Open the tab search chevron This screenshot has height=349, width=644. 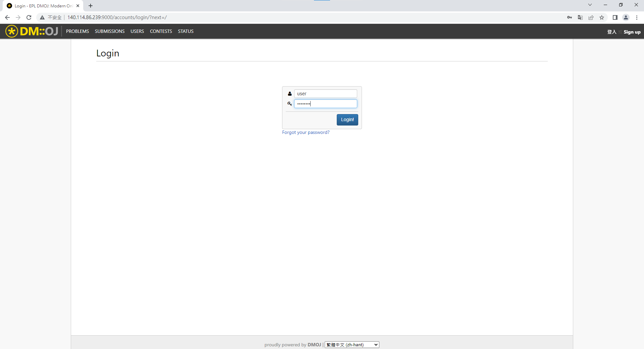[590, 5]
